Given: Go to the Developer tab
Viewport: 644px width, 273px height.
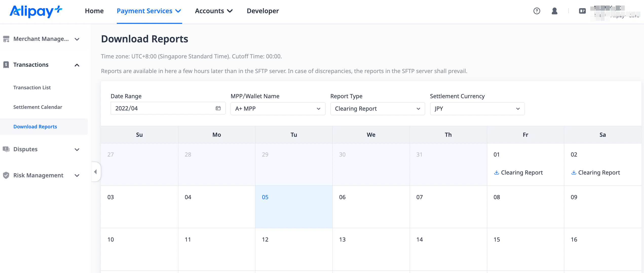Looking at the screenshot, I should pyautogui.click(x=263, y=11).
